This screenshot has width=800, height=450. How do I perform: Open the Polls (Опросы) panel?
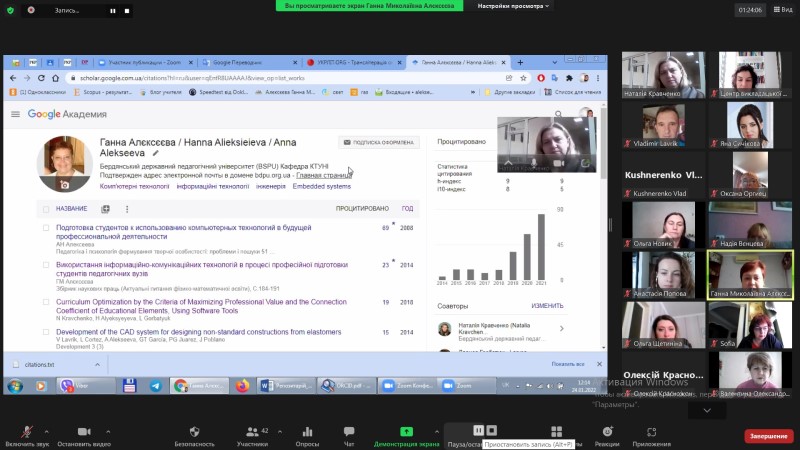pyautogui.click(x=307, y=431)
